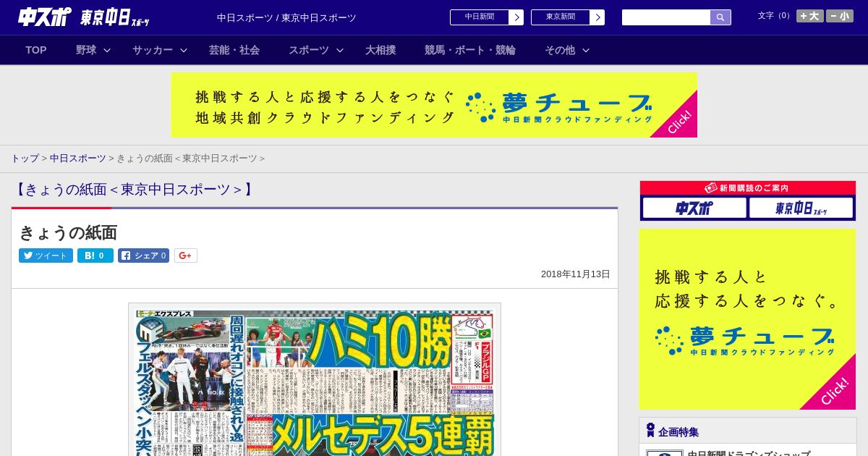Viewport: 868px width, 456px height.
Task: Click the 夢チューブ sidebar advertisement
Action: pyautogui.click(x=747, y=319)
